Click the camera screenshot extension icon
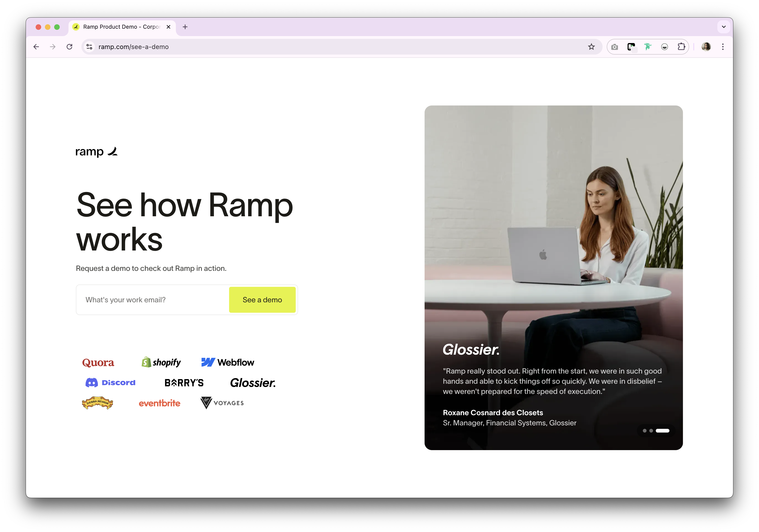 point(615,47)
